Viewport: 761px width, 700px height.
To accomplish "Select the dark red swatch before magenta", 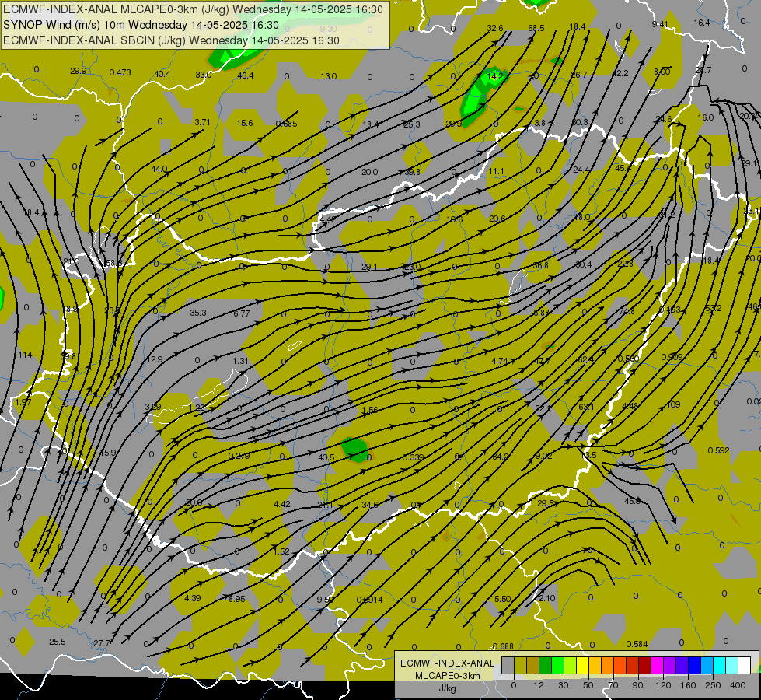I will click(644, 666).
